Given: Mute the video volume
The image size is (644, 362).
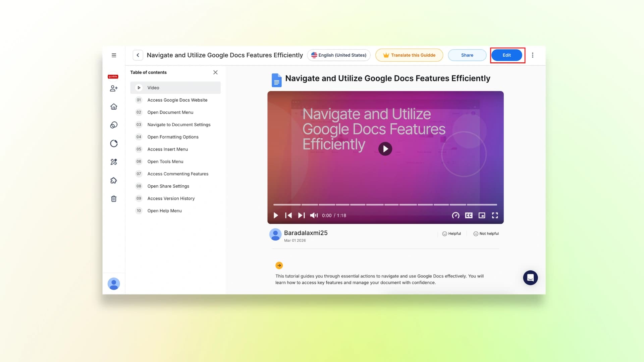Looking at the screenshot, I should 314,216.
